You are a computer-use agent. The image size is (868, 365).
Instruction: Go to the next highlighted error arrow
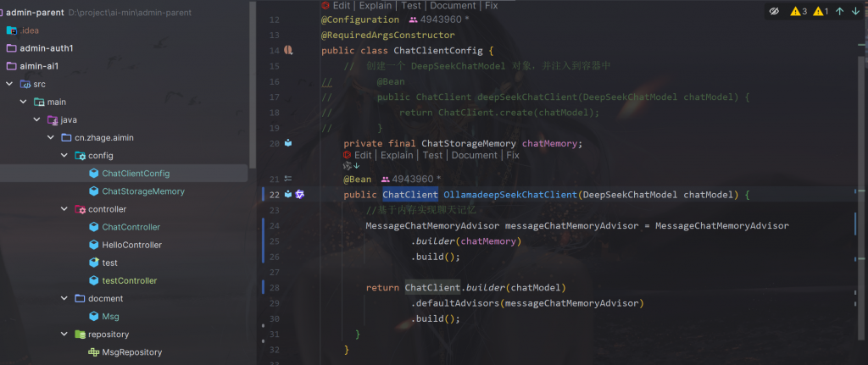pyautogui.click(x=855, y=12)
